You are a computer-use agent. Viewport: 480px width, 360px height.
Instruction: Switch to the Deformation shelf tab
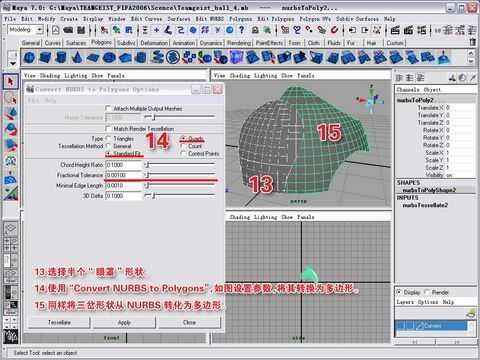[154, 43]
